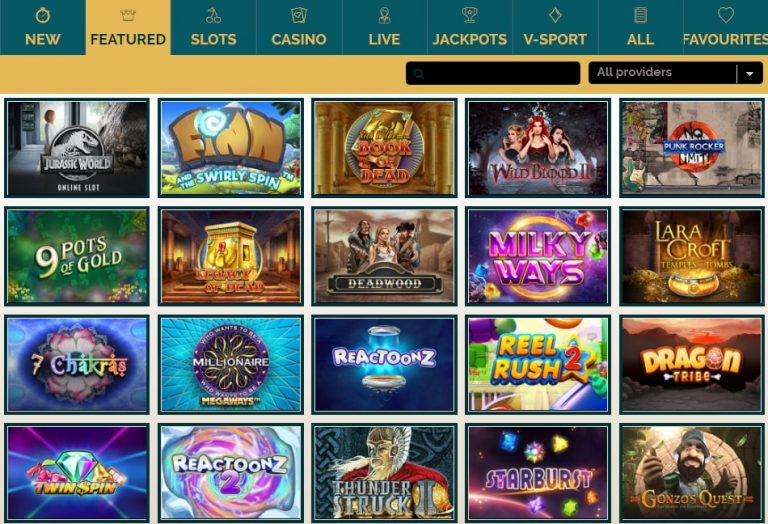This screenshot has height=524, width=768.
Task: Click the list icon above ALL
Action: [640, 15]
